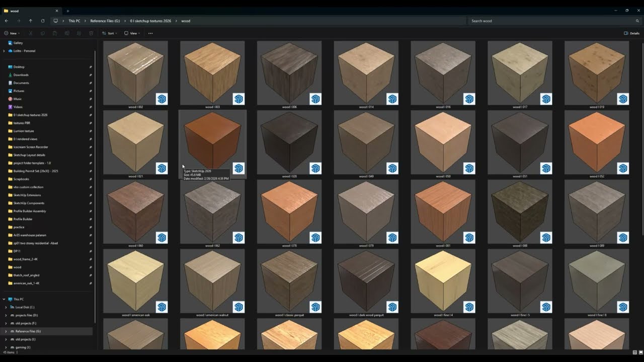Expand Local Disk (C:) node
The height and width of the screenshot is (362, 644).
coord(6,307)
